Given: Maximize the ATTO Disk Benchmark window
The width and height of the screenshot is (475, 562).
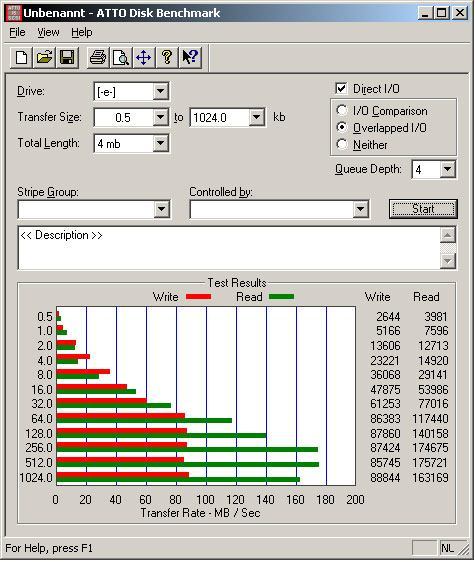Looking at the screenshot, I should (x=442, y=13).
